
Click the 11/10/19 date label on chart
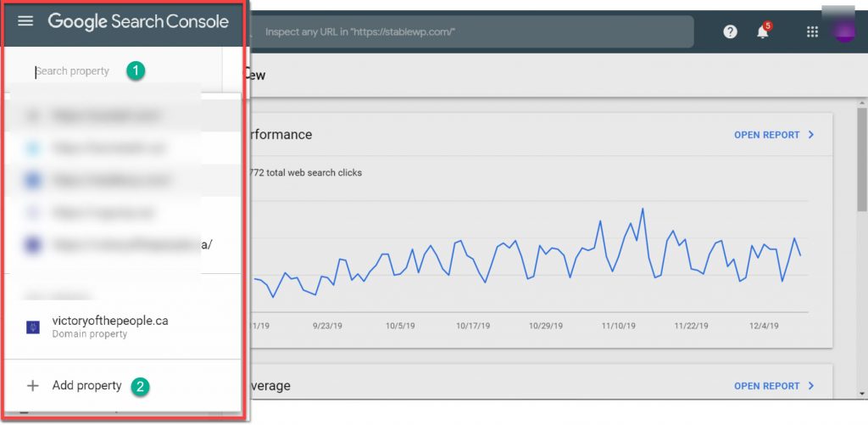[618, 326]
